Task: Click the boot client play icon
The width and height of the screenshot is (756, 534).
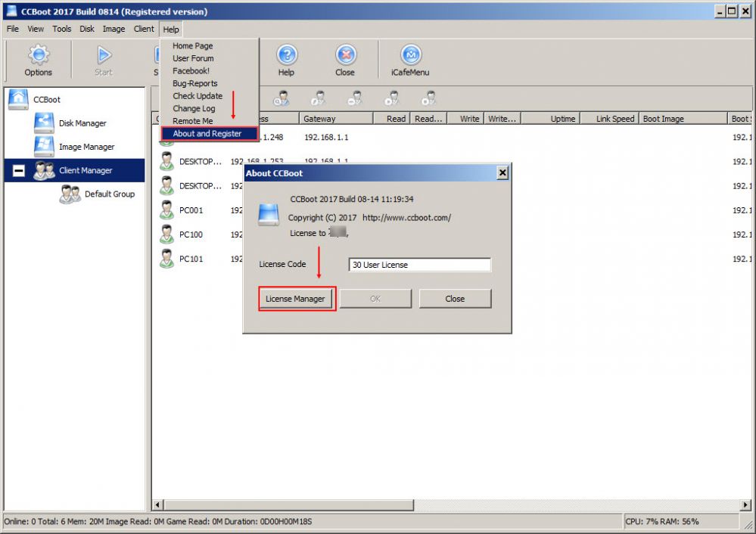Action: click(391, 98)
